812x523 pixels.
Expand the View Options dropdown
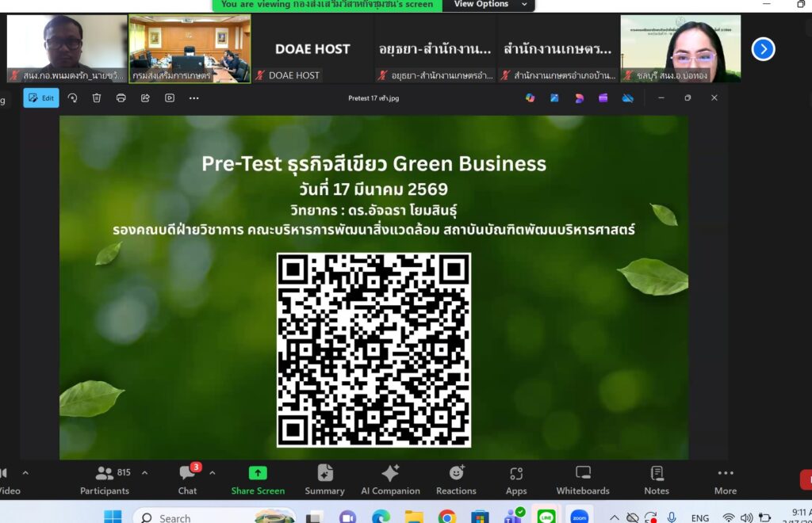[x=490, y=5]
